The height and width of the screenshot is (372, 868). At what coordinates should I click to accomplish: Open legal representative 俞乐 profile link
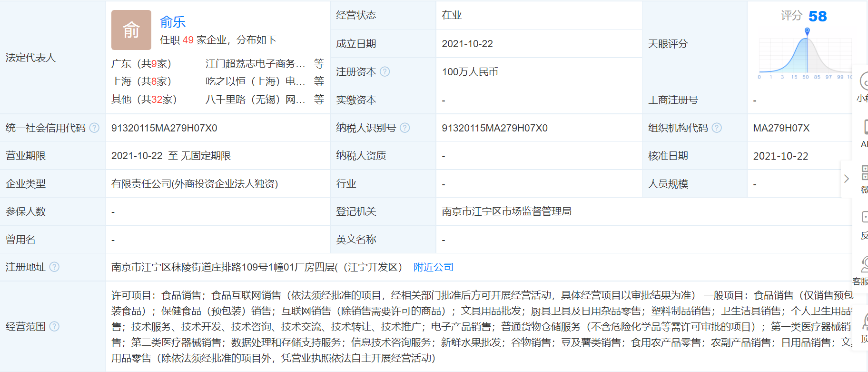pyautogui.click(x=172, y=22)
